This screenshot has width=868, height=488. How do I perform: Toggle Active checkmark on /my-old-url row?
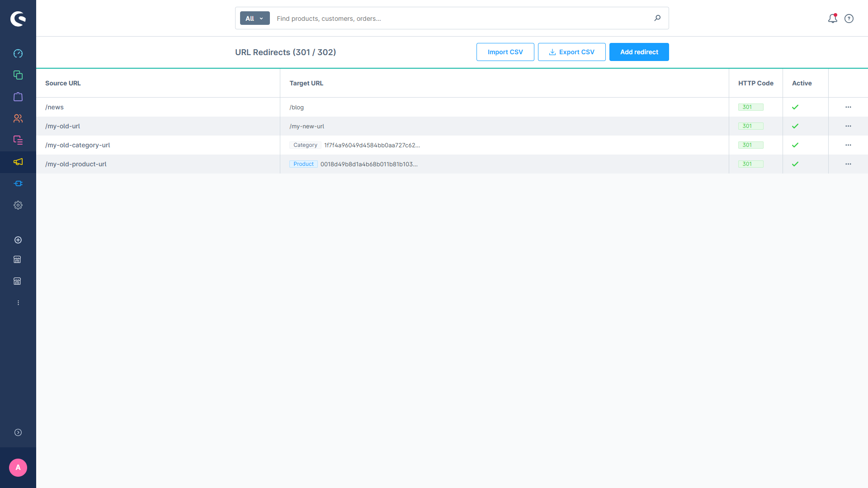pyautogui.click(x=796, y=126)
